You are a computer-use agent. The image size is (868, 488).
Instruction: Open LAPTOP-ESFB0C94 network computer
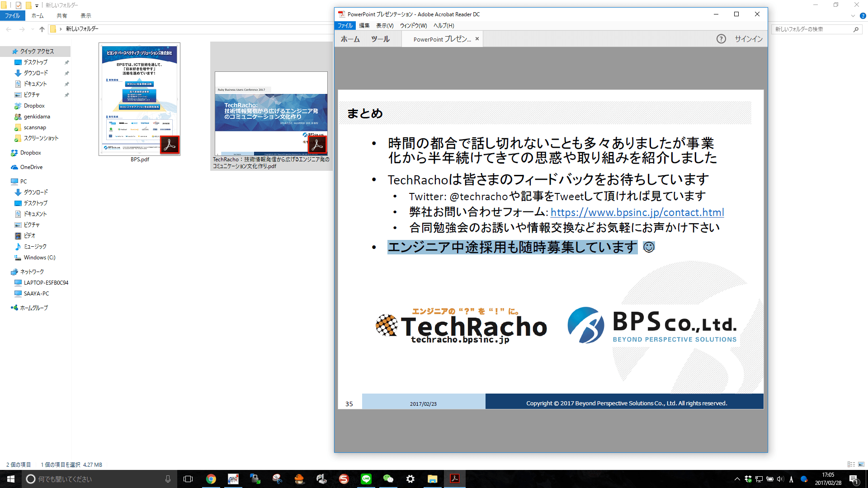click(46, 283)
